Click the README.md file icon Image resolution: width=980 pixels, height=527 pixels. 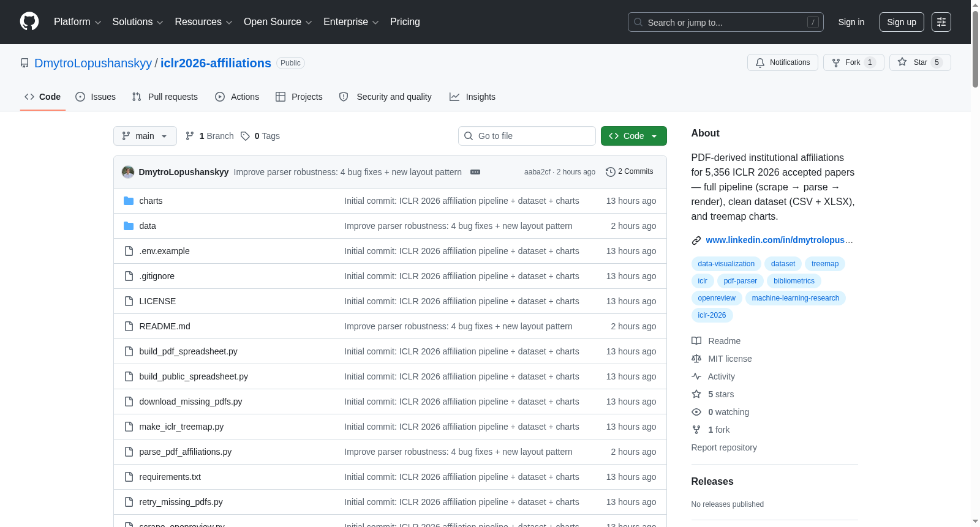click(129, 326)
